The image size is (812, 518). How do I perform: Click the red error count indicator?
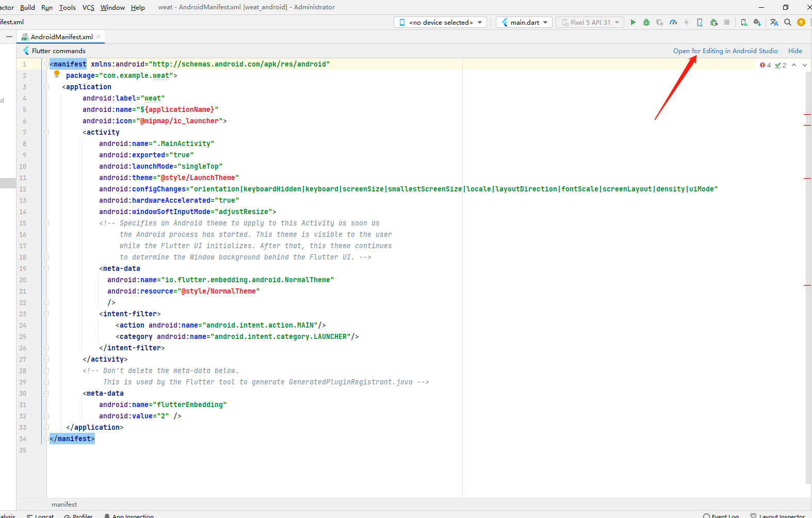pyautogui.click(x=766, y=65)
